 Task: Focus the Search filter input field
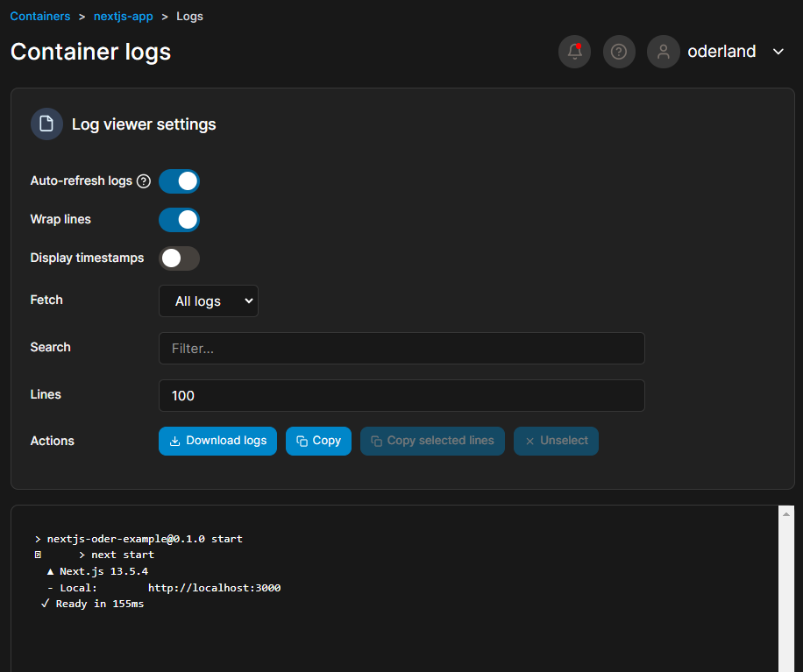click(401, 348)
